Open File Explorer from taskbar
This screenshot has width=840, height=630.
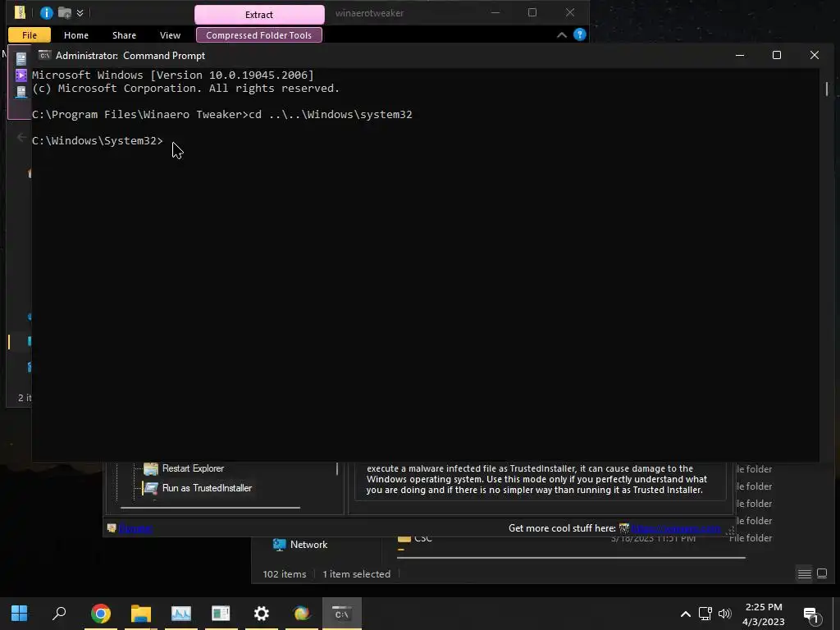tap(141, 613)
